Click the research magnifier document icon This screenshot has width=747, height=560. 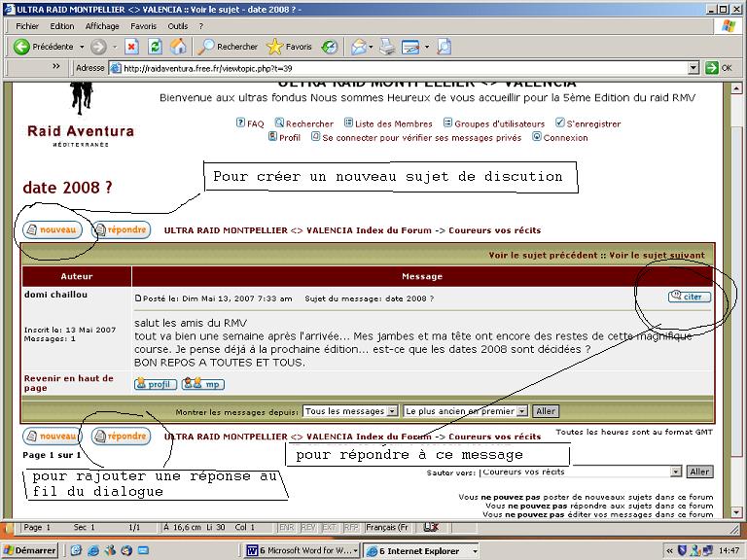(444, 47)
